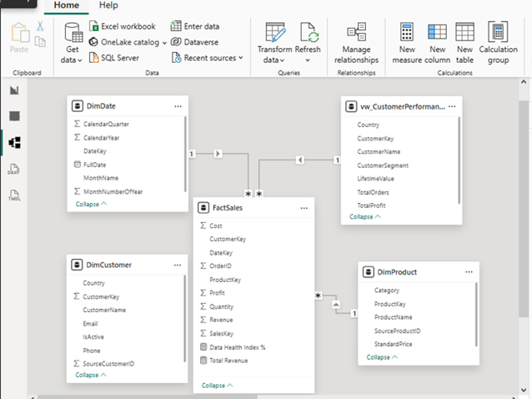Refresh the data model
The width and height of the screenshot is (532, 399).
(308, 37)
